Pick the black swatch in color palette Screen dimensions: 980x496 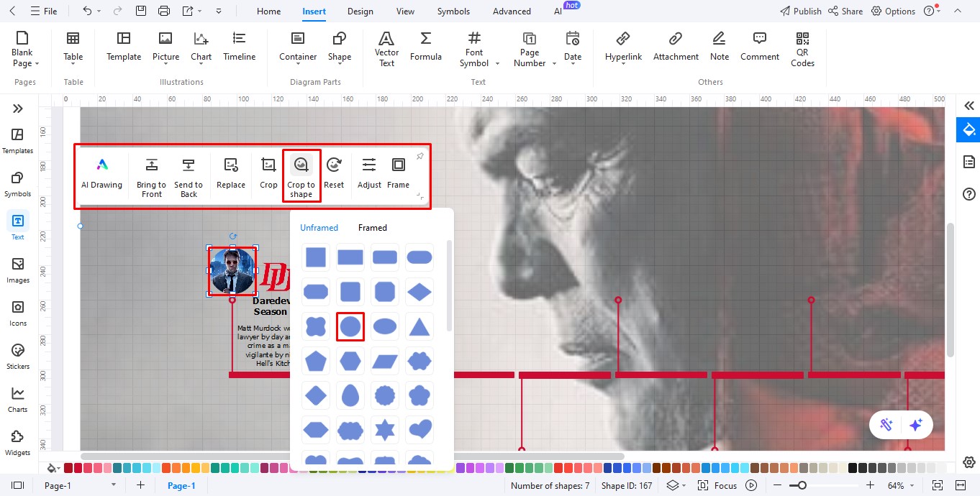tap(853, 468)
